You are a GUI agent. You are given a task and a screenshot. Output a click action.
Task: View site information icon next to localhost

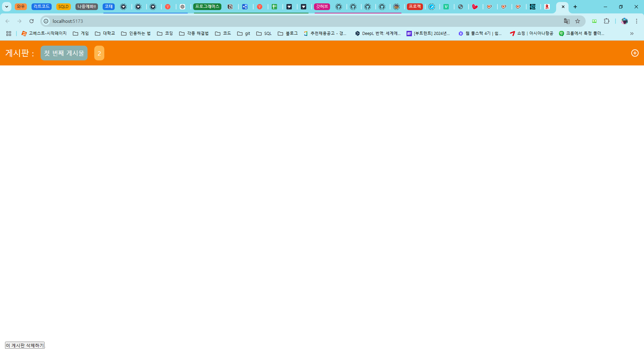click(46, 21)
